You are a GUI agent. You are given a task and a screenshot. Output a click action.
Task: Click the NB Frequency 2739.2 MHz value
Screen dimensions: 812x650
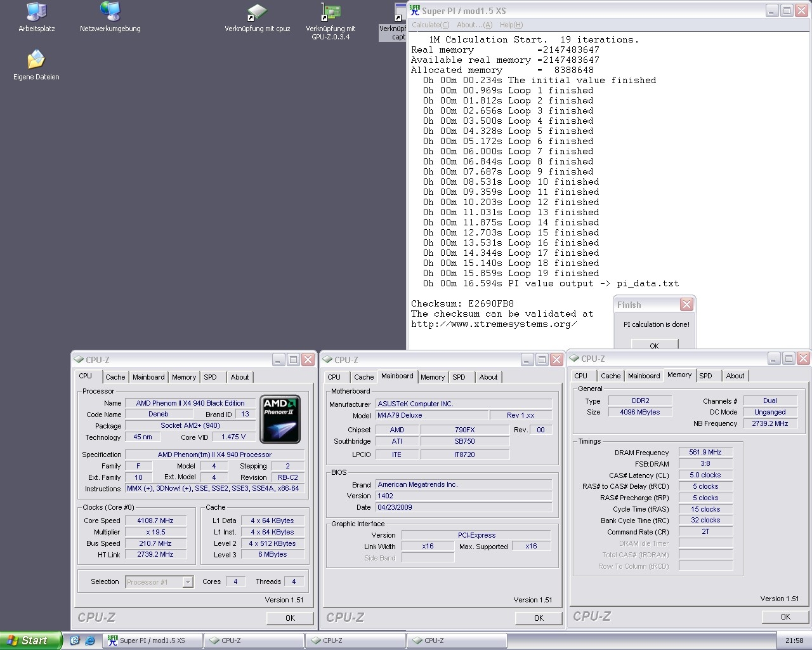[770, 423]
